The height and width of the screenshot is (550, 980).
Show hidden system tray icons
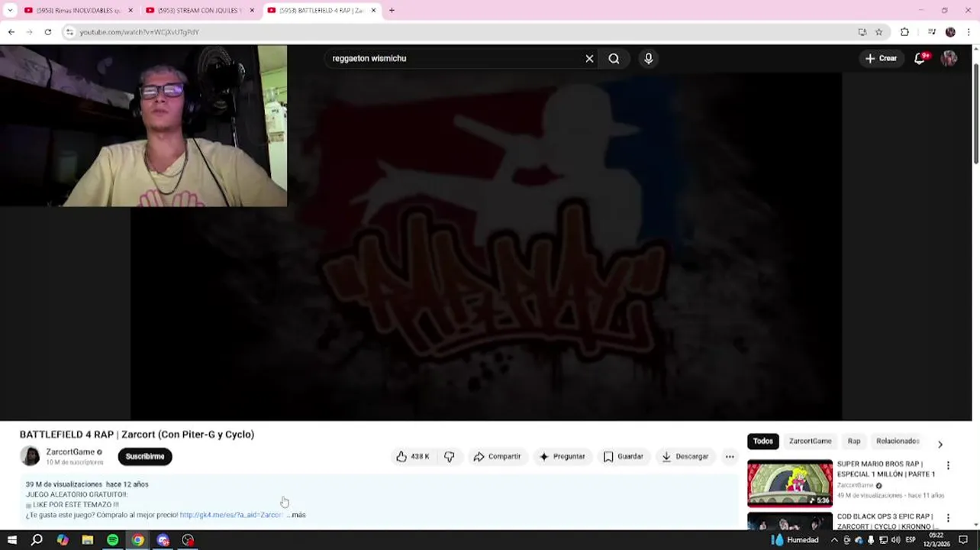(x=834, y=540)
